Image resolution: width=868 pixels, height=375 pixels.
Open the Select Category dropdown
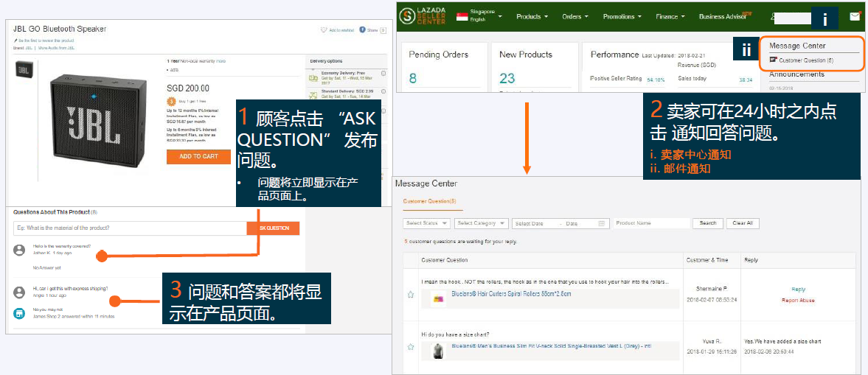click(x=481, y=223)
